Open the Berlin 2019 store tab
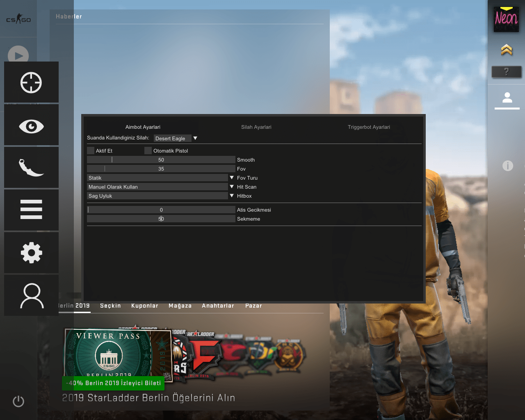 74,306
